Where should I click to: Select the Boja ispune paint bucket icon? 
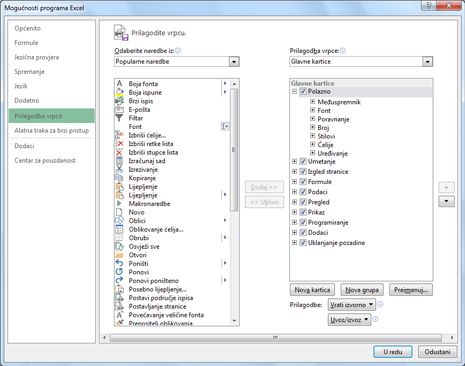119,92
